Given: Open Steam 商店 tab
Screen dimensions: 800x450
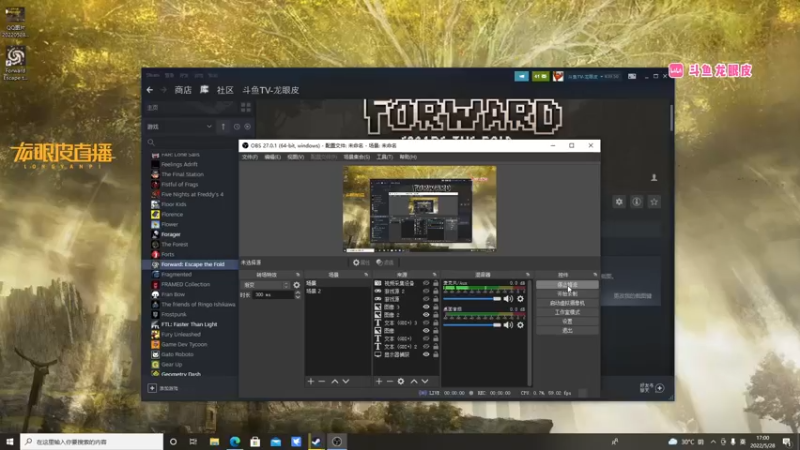Looking at the screenshot, I should pos(183,90).
